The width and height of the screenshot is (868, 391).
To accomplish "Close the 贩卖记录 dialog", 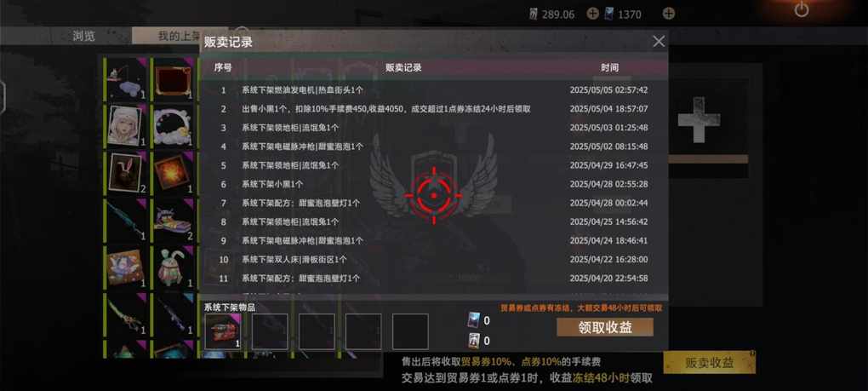I will point(658,42).
